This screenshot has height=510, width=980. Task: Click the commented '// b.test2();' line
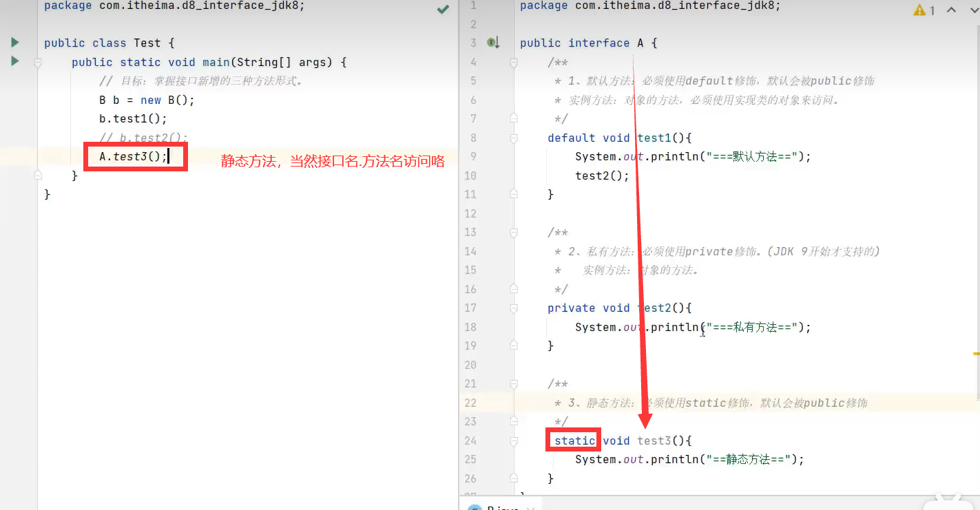(x=143, y=138)
